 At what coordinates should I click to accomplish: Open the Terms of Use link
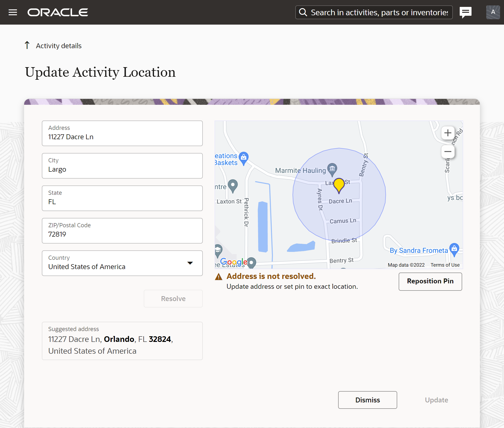[445, 265]
